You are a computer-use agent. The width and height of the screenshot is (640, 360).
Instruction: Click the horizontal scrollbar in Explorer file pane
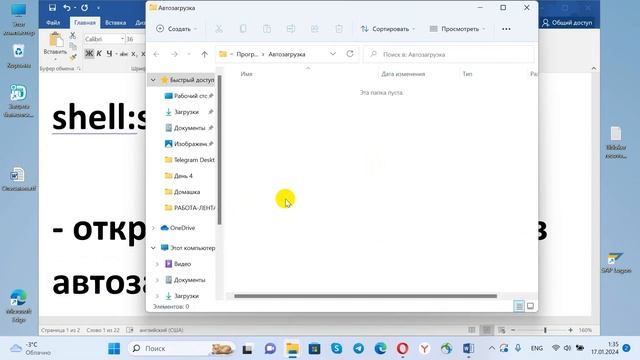click(365, 296)
